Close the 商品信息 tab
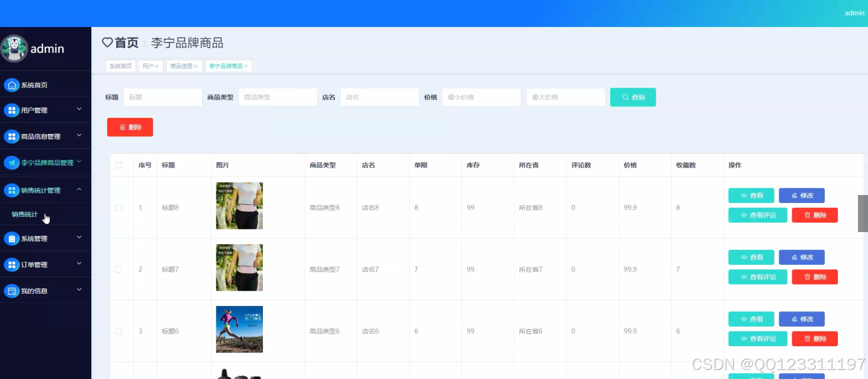This screenshot has height=379, width=868. pos(195,66)
